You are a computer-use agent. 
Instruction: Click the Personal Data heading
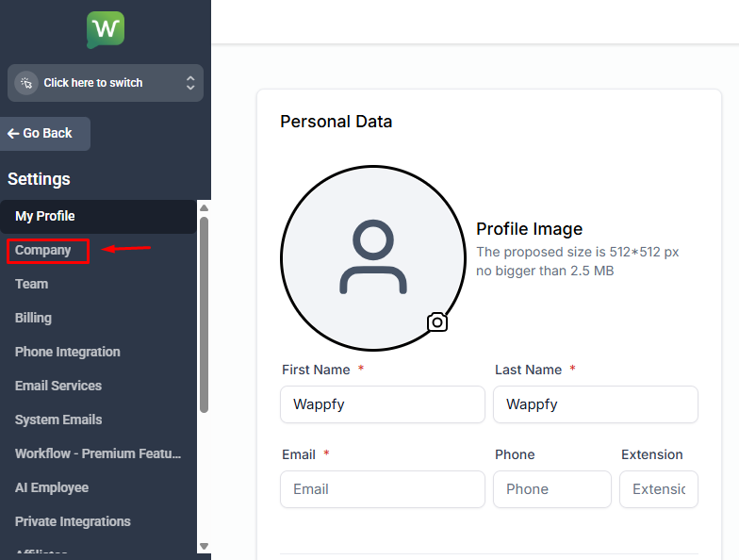(336, 122)
